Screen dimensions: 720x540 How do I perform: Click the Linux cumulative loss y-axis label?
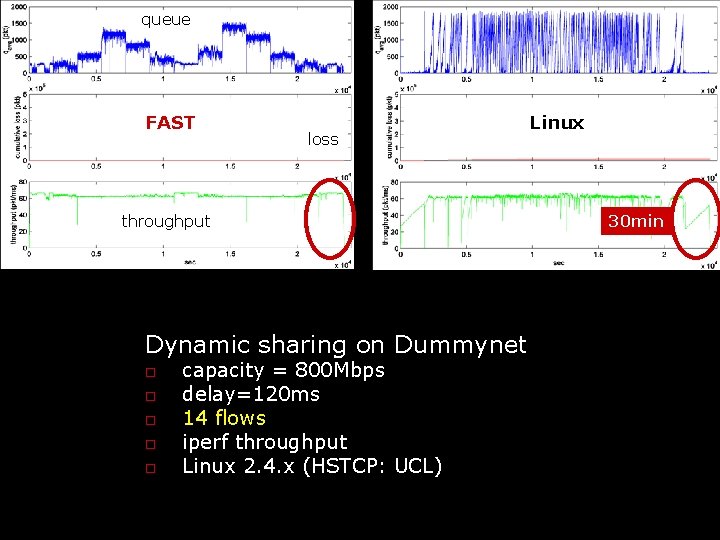pyautogui.click(x=389, y=127)
